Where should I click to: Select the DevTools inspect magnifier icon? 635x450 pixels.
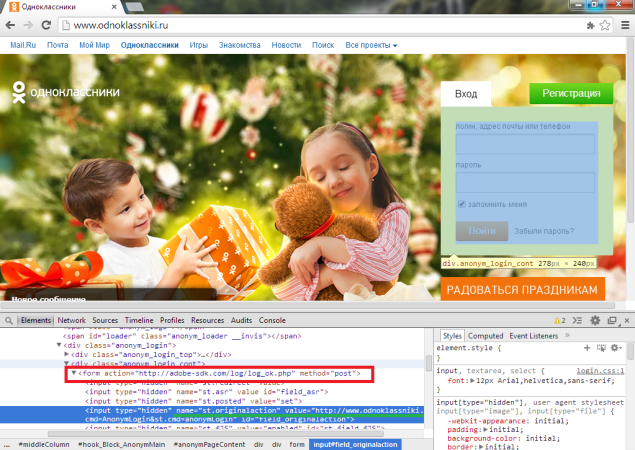point(9,320)
